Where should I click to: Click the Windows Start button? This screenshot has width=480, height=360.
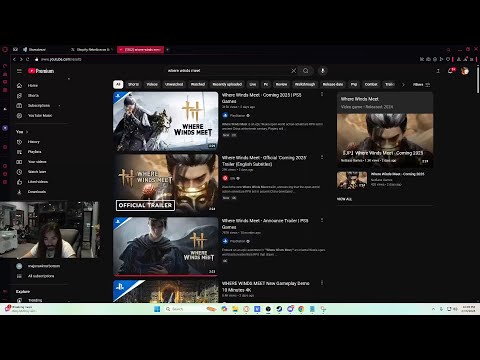(x=157, y=309)
